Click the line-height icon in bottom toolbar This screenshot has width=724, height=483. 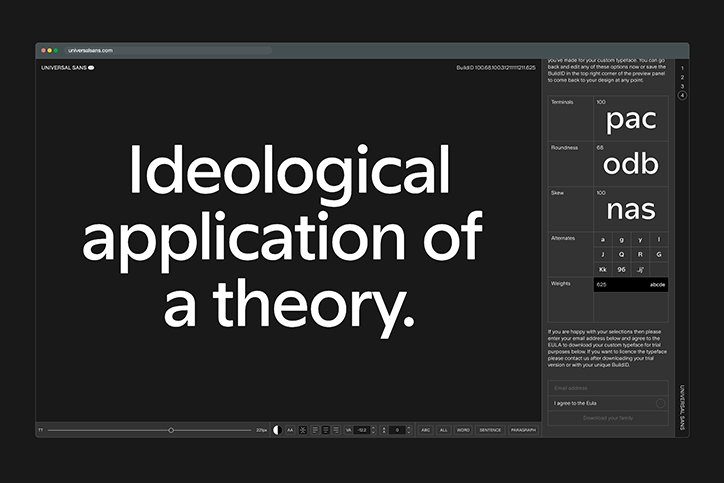click(384, 430)
